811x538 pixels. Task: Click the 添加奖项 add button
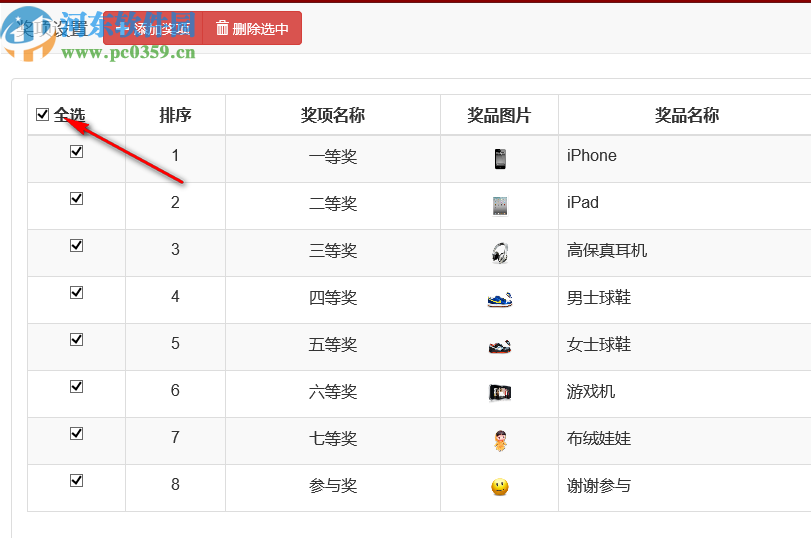tap(153, 28)
